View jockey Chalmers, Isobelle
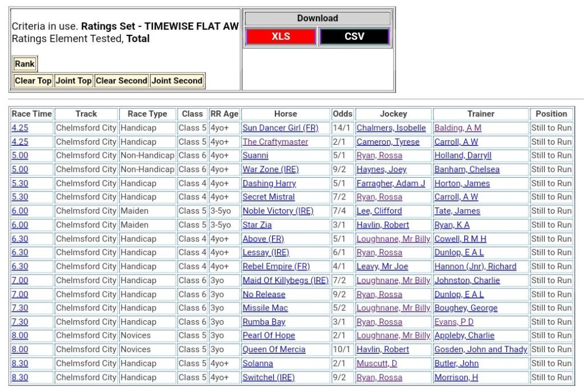This screenshot has height=392, width=584. pos(391,128)
